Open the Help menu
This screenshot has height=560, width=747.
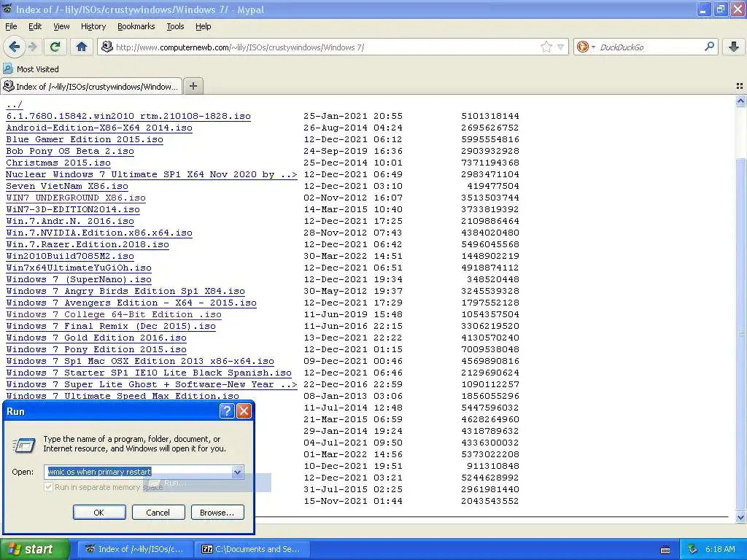point(203,26)
